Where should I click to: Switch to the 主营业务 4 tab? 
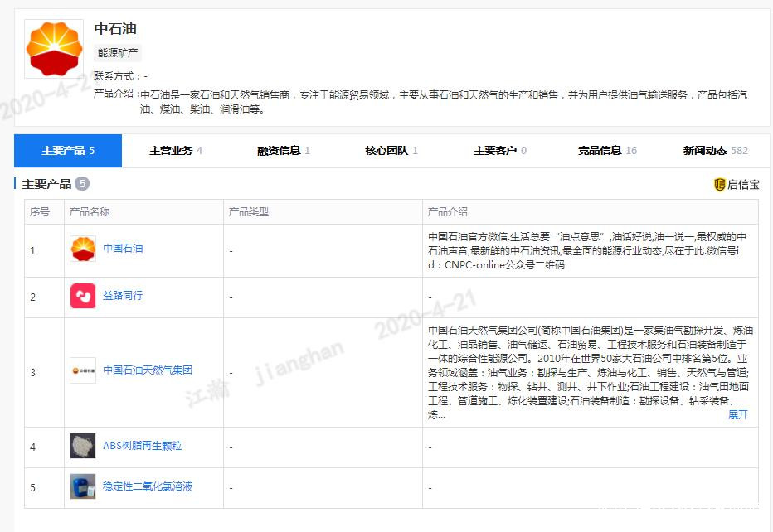pyautogui.click(x=176, y=151)
